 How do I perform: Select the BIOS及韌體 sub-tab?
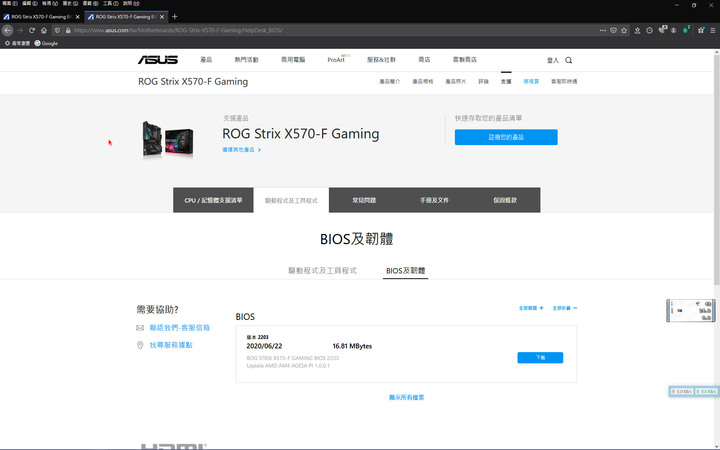click(x=405, y=270)
